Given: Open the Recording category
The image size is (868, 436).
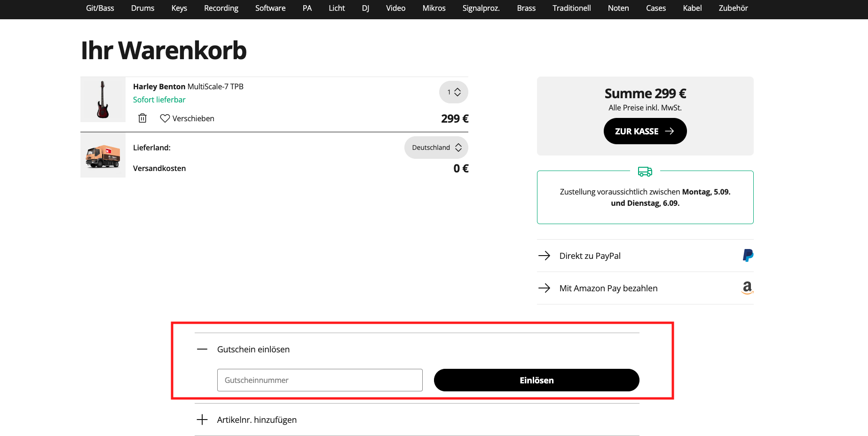Looking at the screenshot, I should [221, 8].
